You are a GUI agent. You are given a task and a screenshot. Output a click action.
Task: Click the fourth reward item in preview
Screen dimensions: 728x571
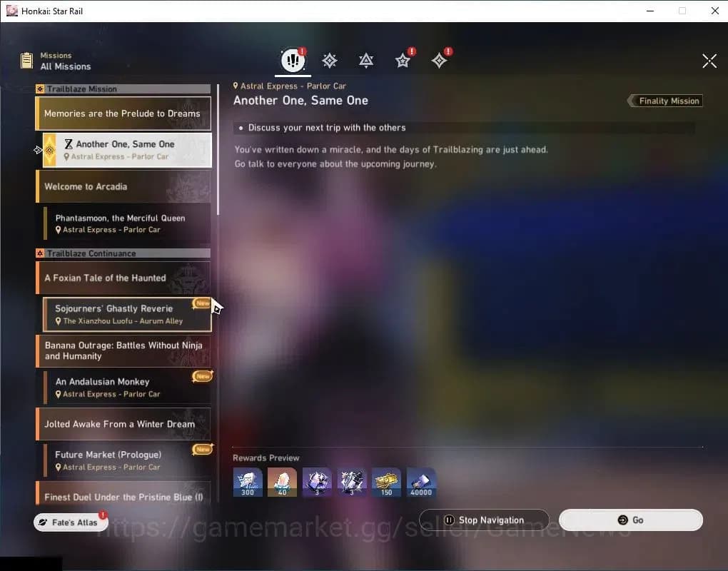click(x=352, y=482)
